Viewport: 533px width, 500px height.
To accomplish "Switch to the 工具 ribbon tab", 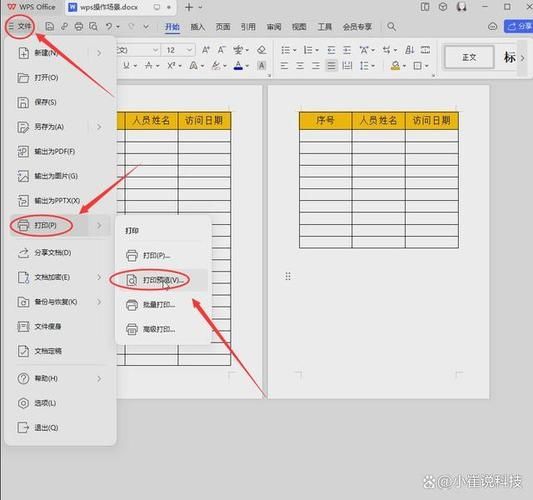I will coord(325,27).
